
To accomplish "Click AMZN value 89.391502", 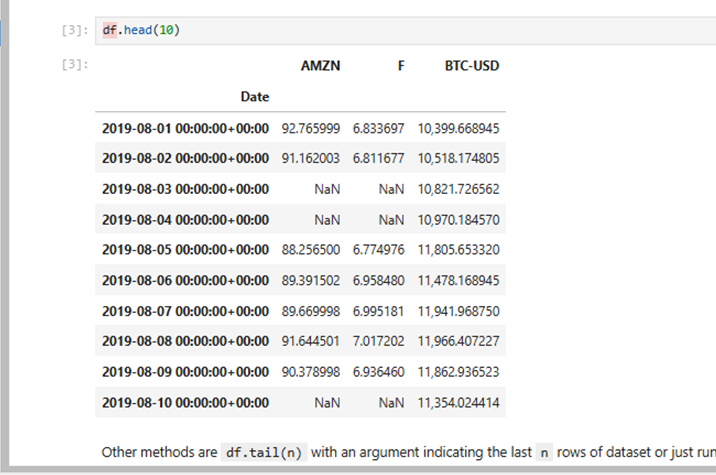I will [x=311, y=280].
